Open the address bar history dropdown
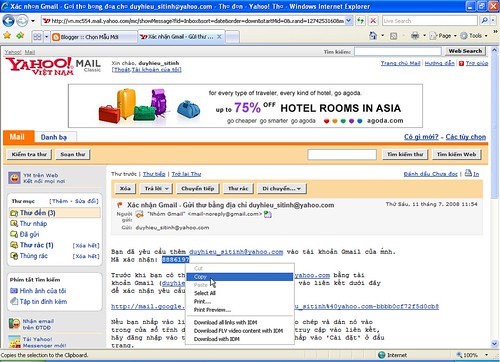 click(x=349, y=21)
